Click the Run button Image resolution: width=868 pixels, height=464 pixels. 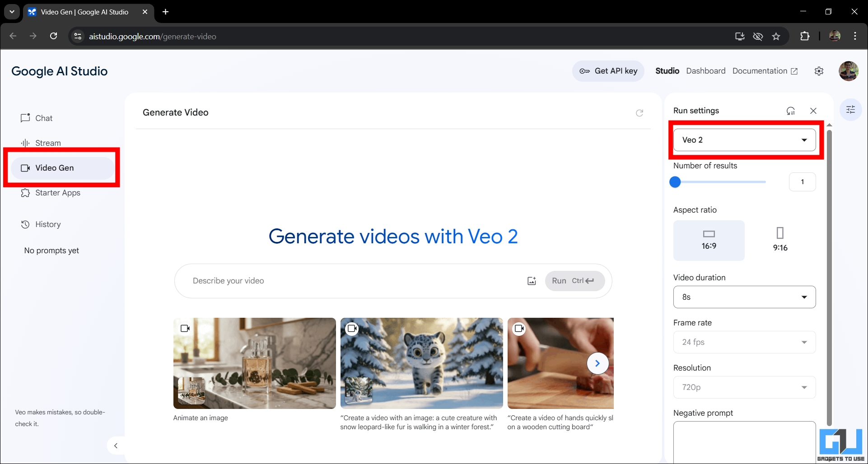(574, 281)
